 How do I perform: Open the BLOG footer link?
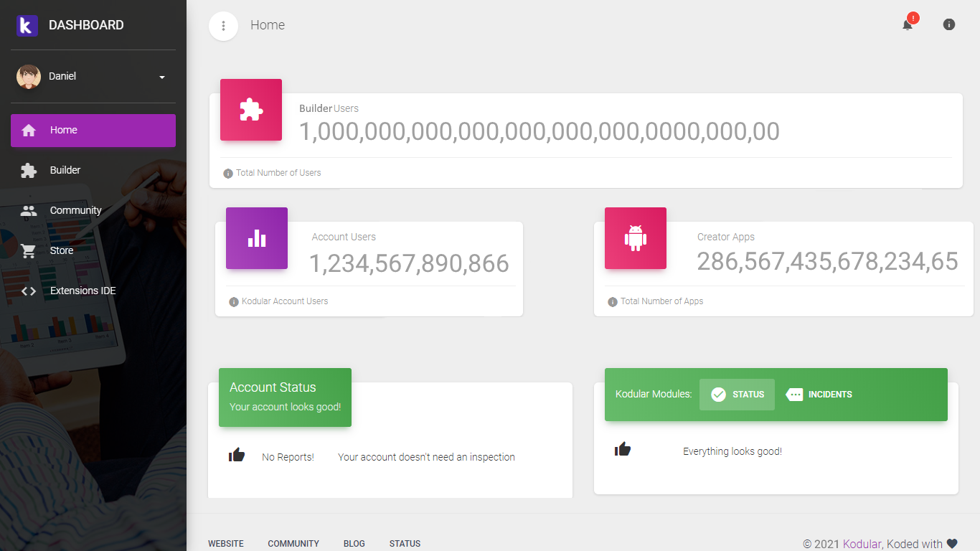pyautogui.click(x=354, y=544)
